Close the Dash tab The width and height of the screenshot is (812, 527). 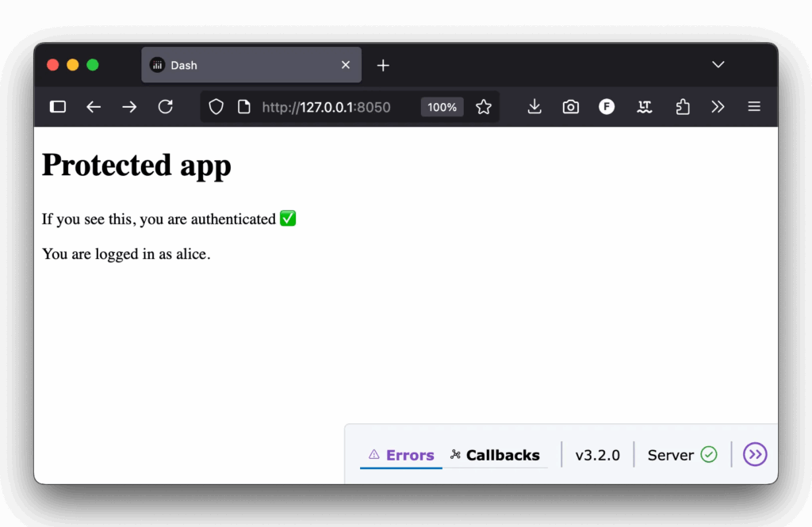coord(346,65)
